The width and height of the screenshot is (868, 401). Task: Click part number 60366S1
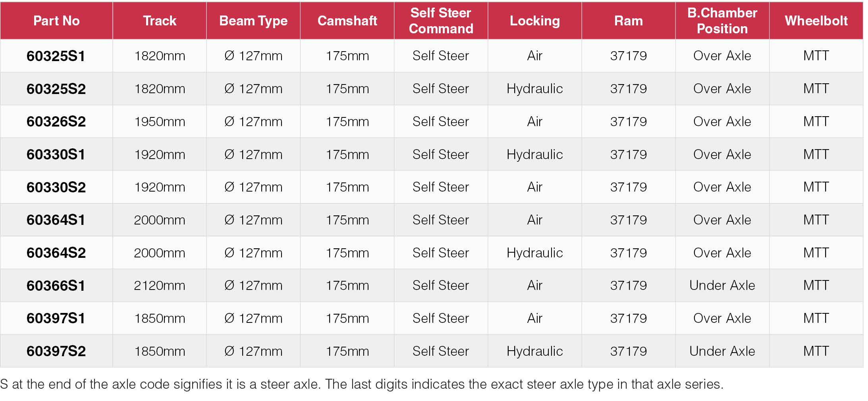pos(56,286)
